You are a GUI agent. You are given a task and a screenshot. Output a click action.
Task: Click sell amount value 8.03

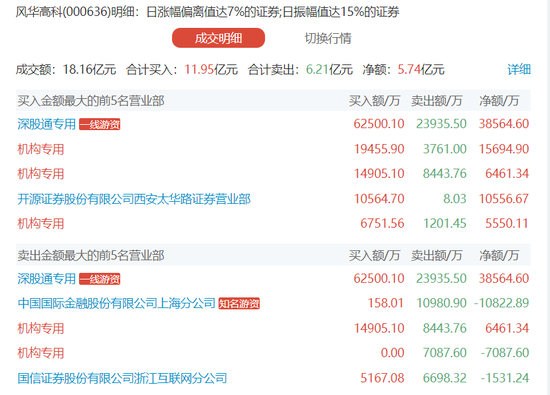pos(455,199)
